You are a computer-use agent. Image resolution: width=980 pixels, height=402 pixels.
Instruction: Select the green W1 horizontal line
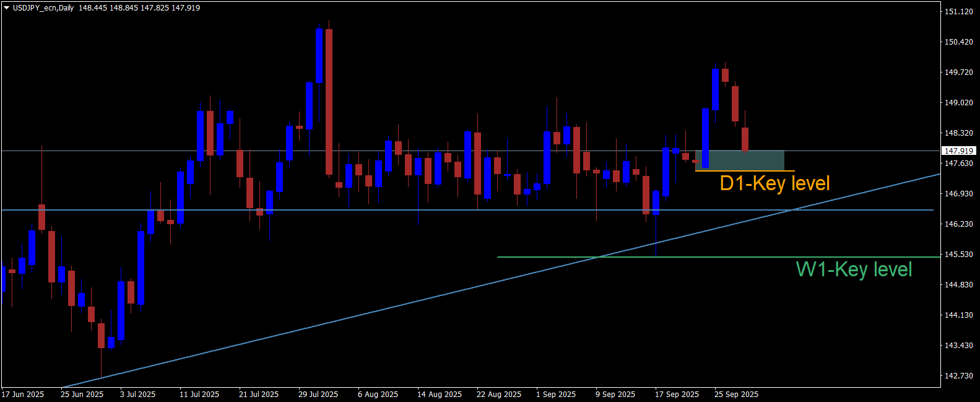718,257
